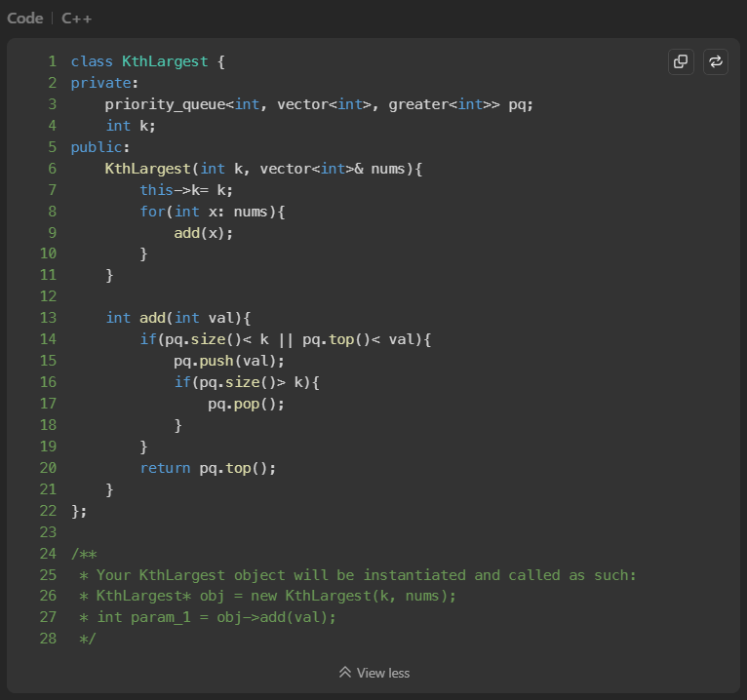Image resolution: width=747 pixels, height=700 pixels.
Task: Click the 'if(pq.size()< k ||' condition line
Action: click(x=286, y=339)
